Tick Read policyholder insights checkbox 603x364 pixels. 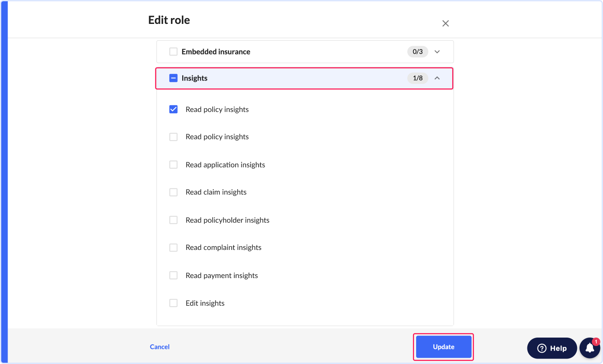[x=173, y=220]
